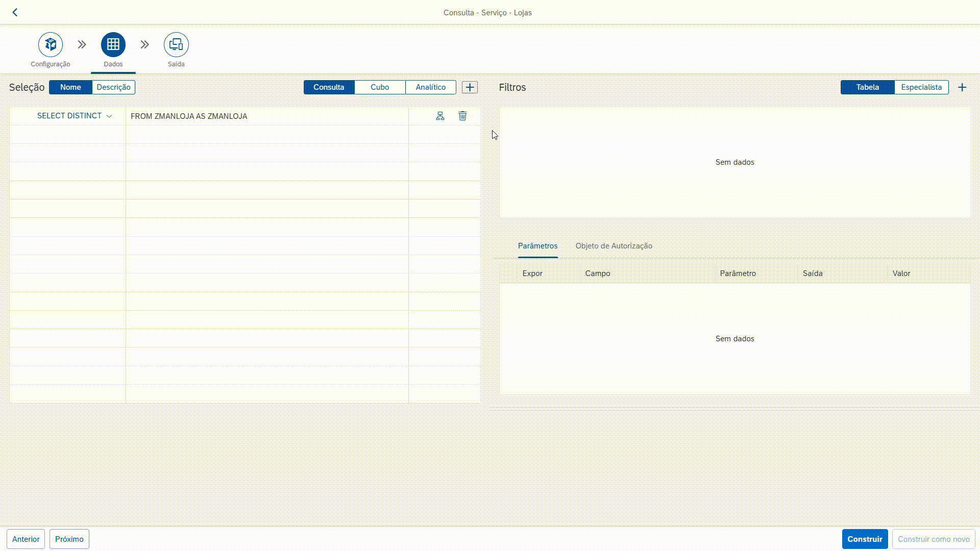Screen dimensions: 980x551
Task: Click the back arrow icon
Action: point(15,12)
